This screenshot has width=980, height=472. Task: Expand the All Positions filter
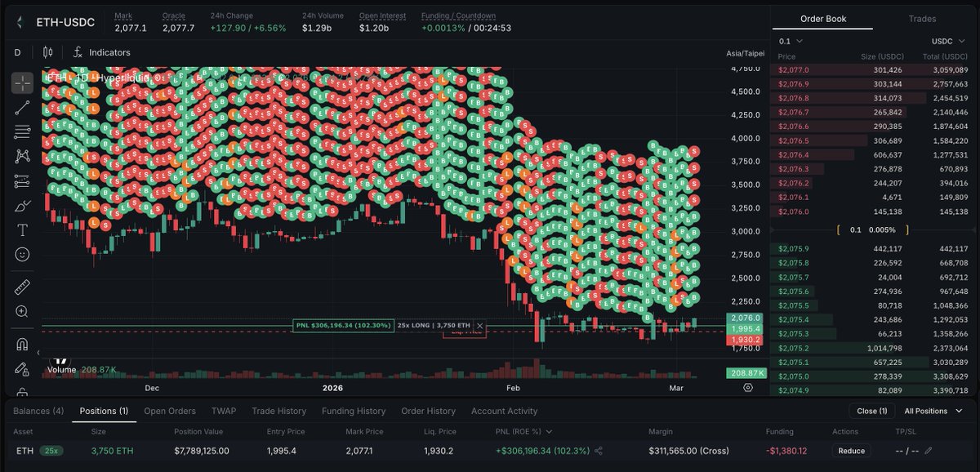tap(931, 411)
